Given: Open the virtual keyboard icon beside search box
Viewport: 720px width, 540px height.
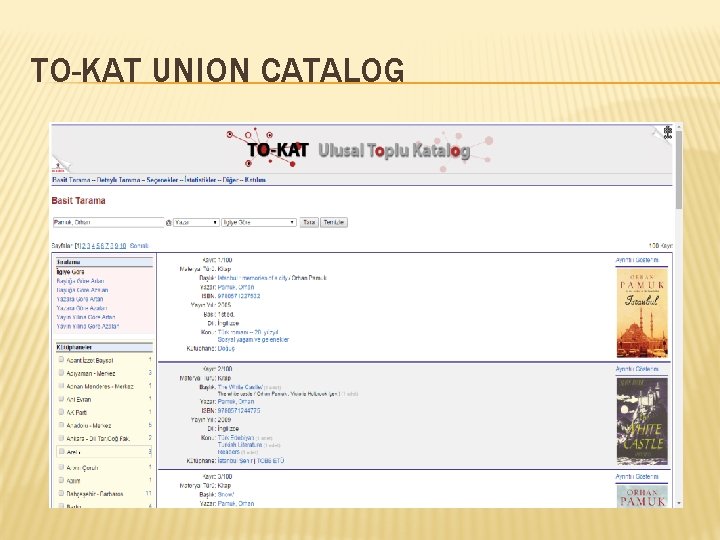Looking at the screenshot, I should point(169,223).
